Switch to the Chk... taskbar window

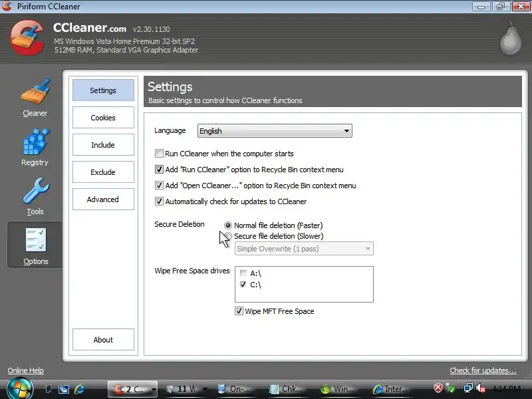[x=286, y=389]
